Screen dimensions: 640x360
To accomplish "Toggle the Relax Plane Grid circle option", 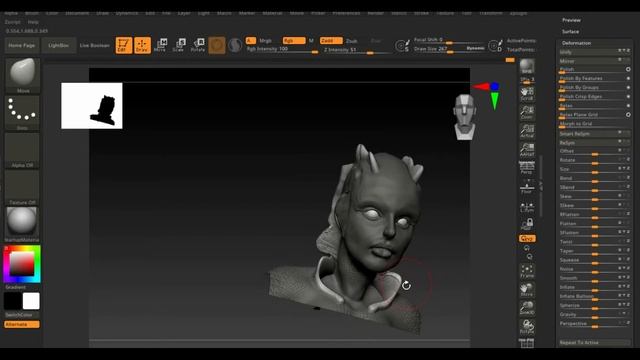I will click(x=628, y=115).
